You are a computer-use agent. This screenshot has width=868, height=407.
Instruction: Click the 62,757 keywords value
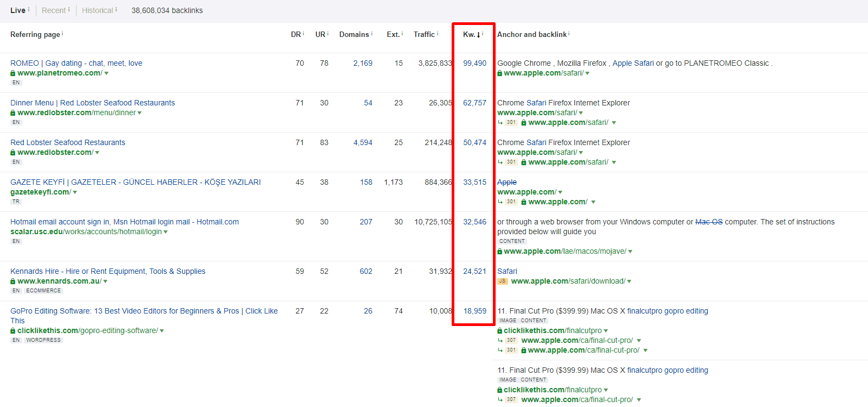pos(474,103)
